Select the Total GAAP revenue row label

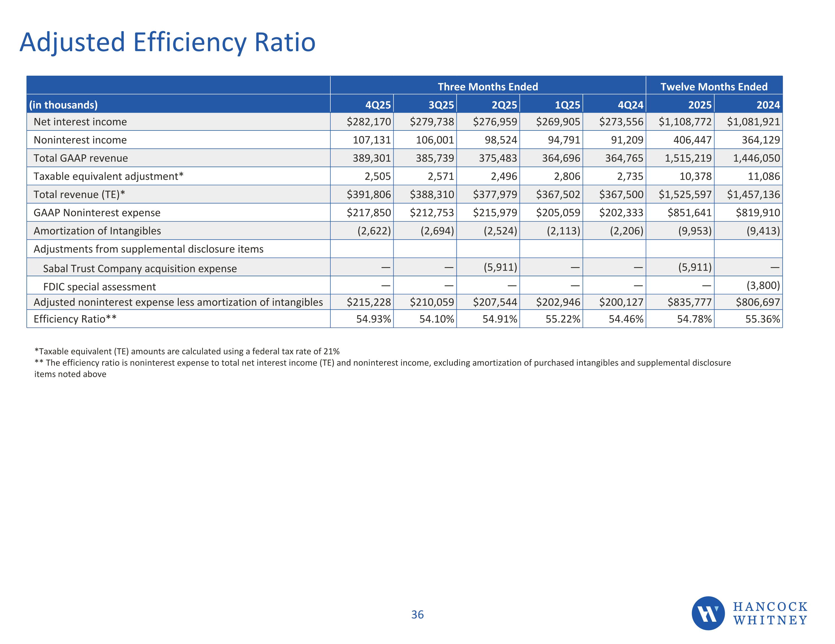[x=81, y=158]
